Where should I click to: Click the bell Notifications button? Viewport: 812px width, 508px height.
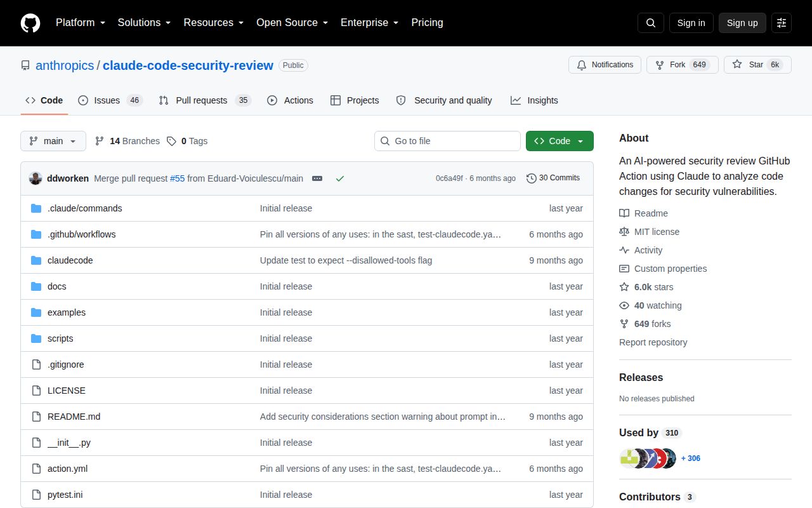tap(605, 65)
